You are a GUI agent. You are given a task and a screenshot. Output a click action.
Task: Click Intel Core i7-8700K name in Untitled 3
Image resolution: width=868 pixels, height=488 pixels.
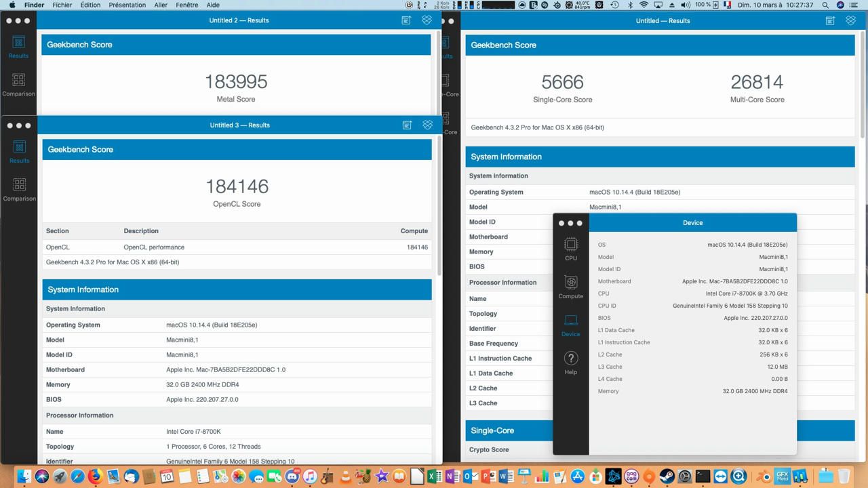193,432
